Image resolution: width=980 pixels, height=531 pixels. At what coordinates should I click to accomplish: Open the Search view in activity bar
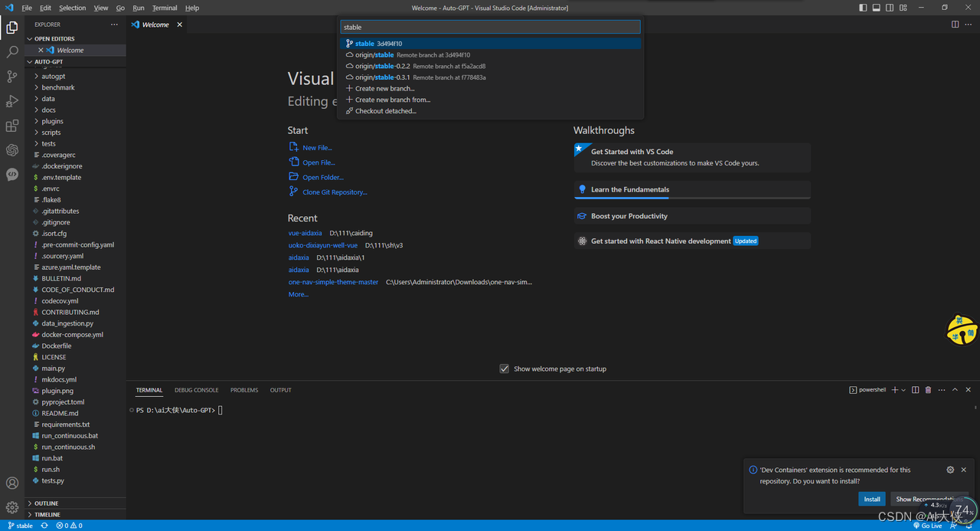pyautogui.click(x=11, y=52)
